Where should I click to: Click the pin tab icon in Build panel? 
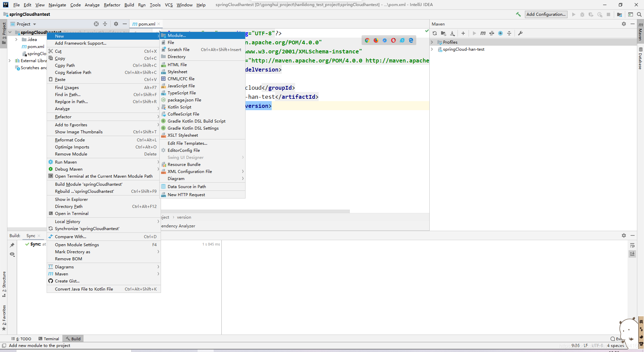coord(12,245)
